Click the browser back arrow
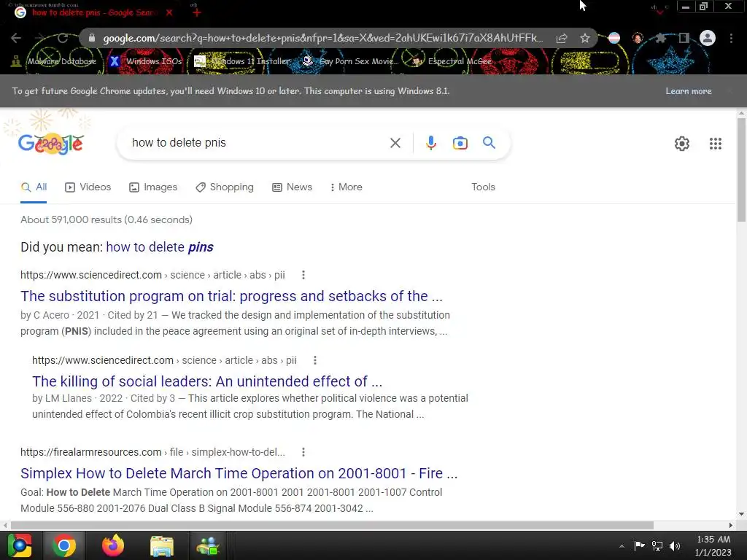 click(x=16, y=38)
